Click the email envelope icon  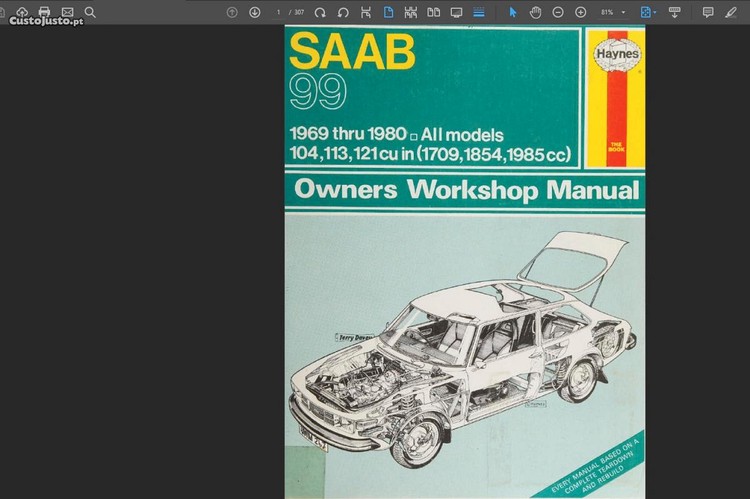point(67,12)
